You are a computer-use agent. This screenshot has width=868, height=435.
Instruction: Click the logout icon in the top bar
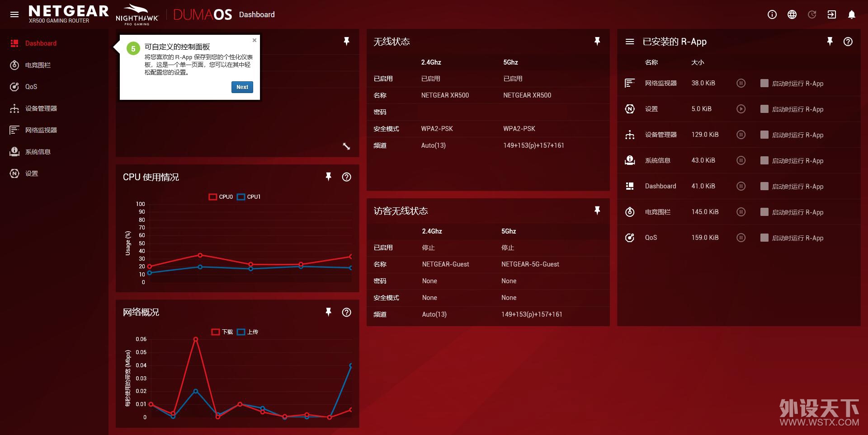832,14
